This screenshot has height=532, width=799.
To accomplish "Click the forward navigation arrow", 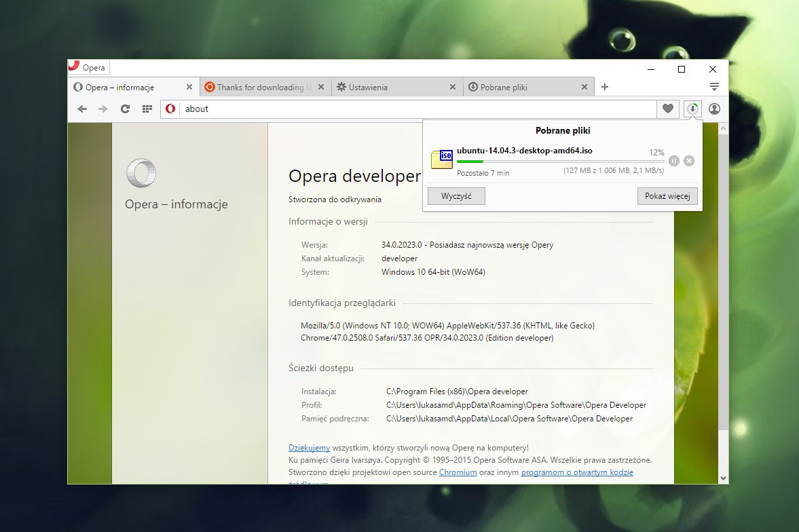I will [x=103, y=109].
